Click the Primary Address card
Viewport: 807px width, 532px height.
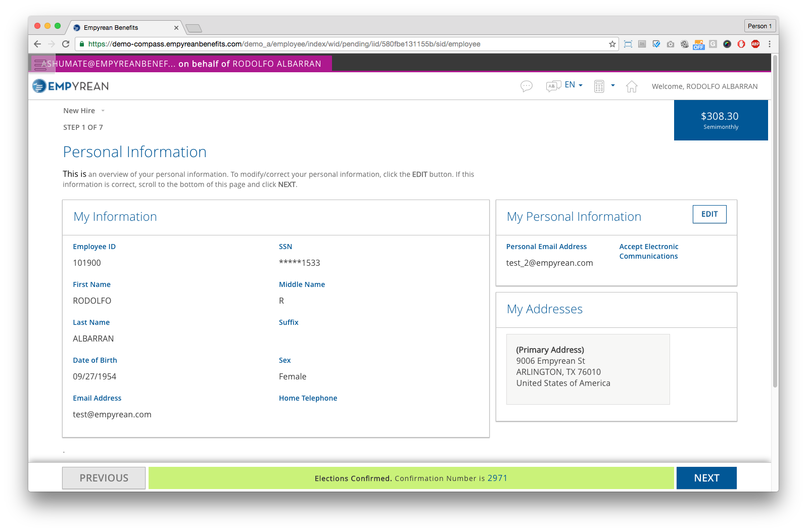(588, 369)
